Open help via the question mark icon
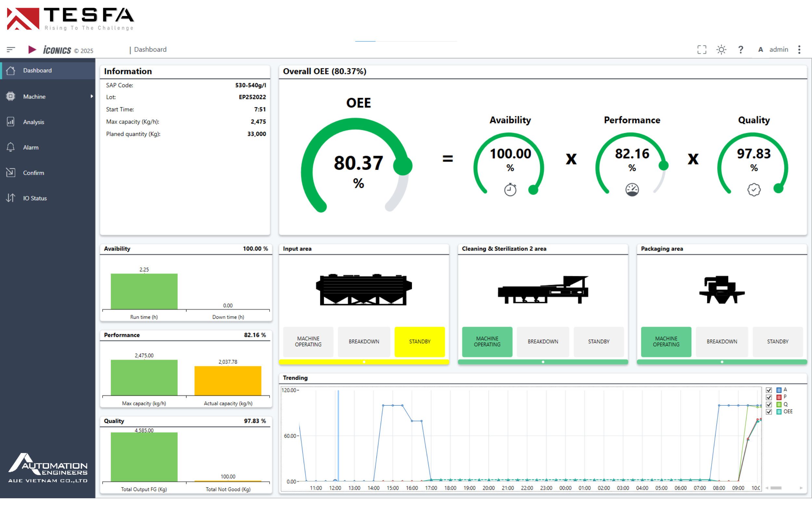This screenshot has height=508, width=812. pyautogui.click(x=741, y=49)
